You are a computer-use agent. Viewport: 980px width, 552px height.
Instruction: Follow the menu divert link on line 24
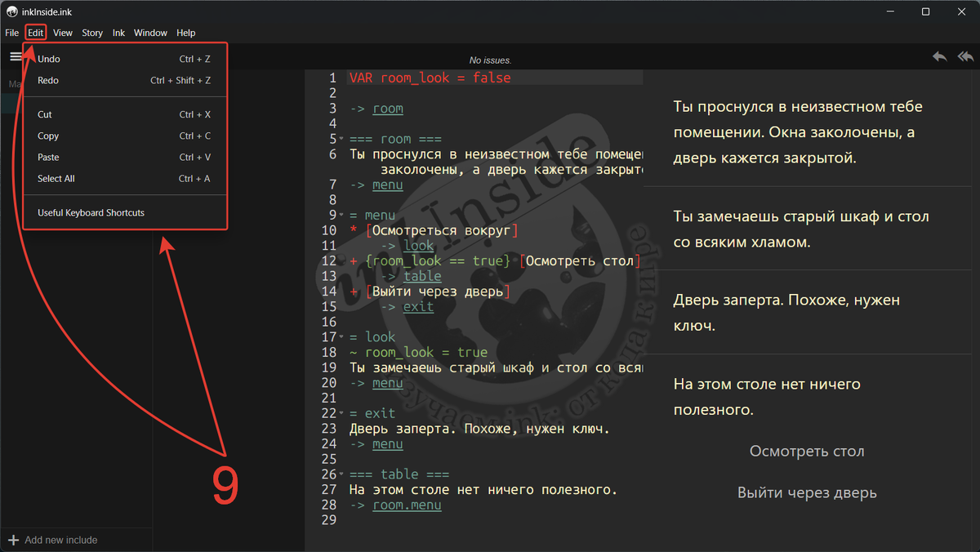click(x=388, y=444)
